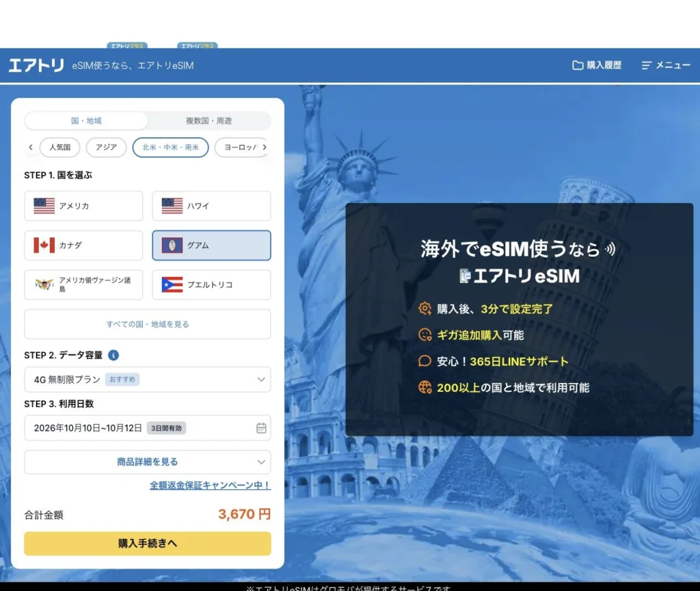This screenshot has height=591, width=700.
Task: Click the 利用日数 date range field
Action: click(148, 428)
